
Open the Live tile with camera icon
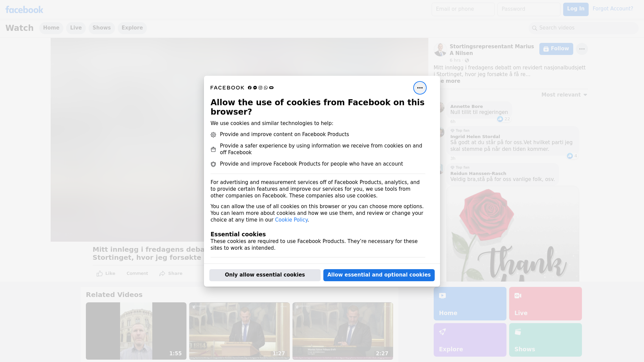point(545,304)
